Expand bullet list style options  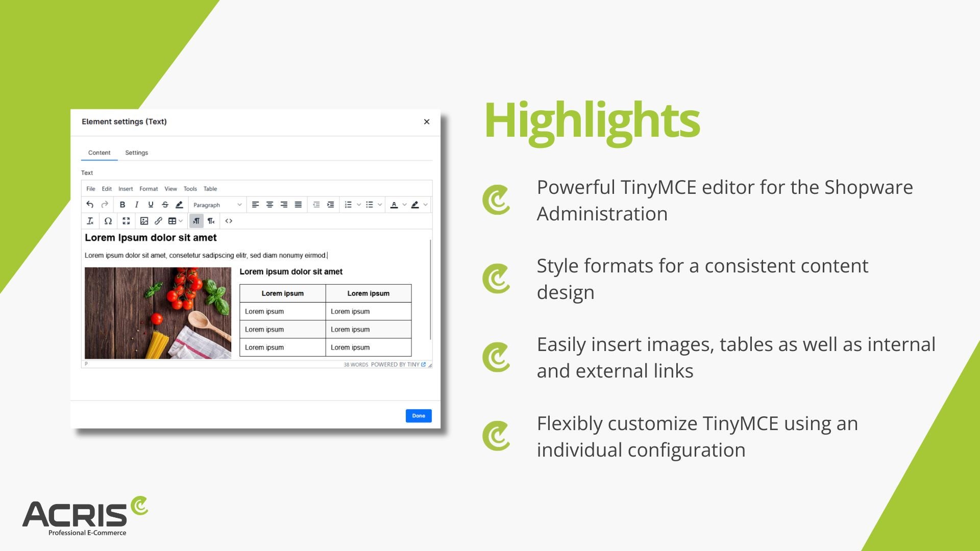point(380,205)
